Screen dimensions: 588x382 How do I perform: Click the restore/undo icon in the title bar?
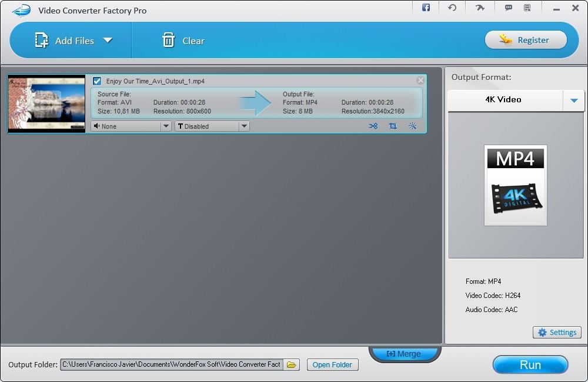tap(451, 8)
